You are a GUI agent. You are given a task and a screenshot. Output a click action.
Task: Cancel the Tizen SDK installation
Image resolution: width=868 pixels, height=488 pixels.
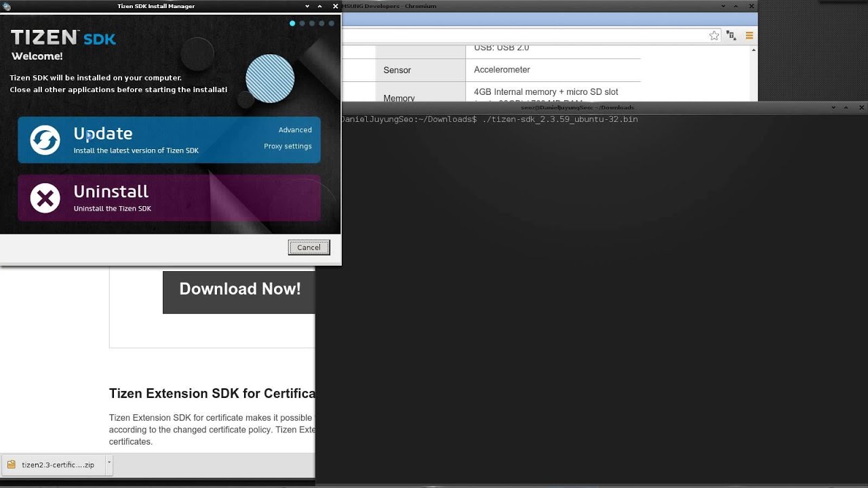point(309,247)
